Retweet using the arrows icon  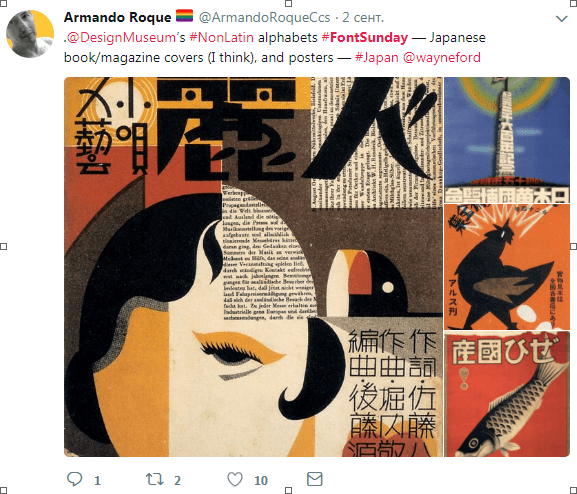coord(155,479)
